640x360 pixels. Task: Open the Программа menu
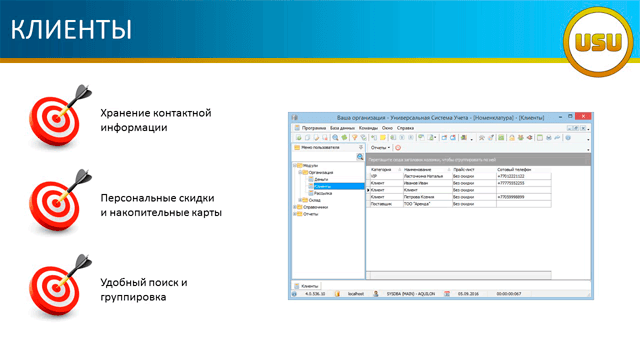[x=313, y=128]
